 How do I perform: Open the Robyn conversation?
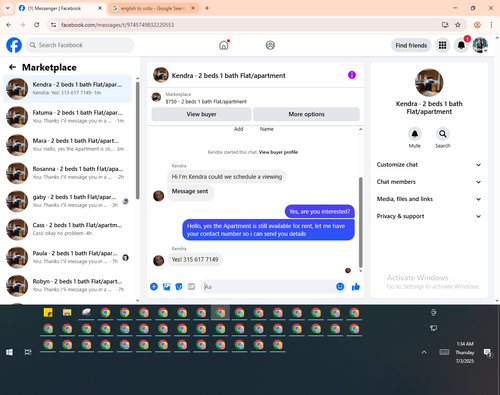pyautogui.click(x=67, y=285)
